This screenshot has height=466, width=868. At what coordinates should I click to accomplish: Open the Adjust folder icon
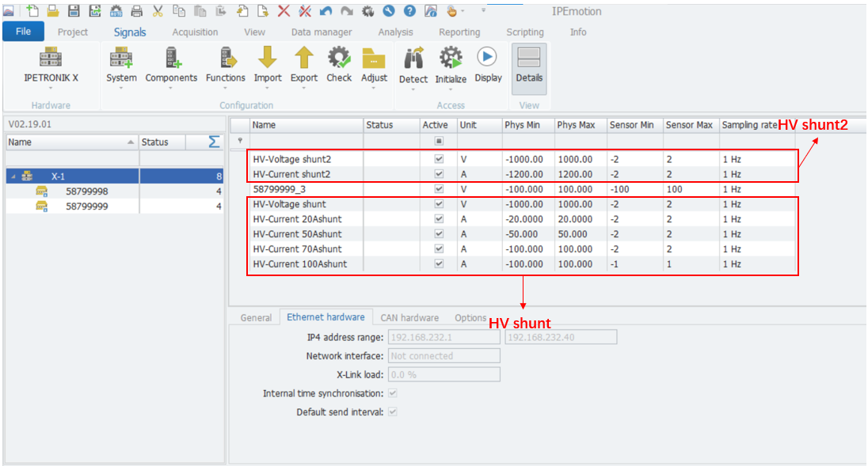tap(374, 58)
